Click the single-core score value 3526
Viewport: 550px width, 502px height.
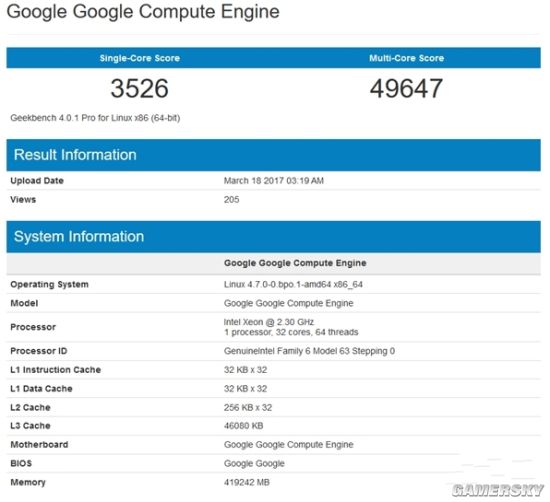[140, 88]
